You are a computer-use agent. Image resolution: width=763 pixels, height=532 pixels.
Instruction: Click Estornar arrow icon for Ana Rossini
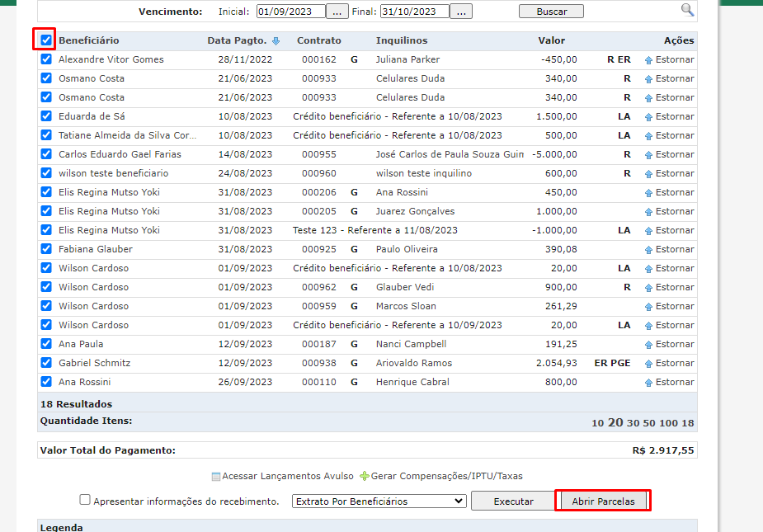(x=648, y=383)
